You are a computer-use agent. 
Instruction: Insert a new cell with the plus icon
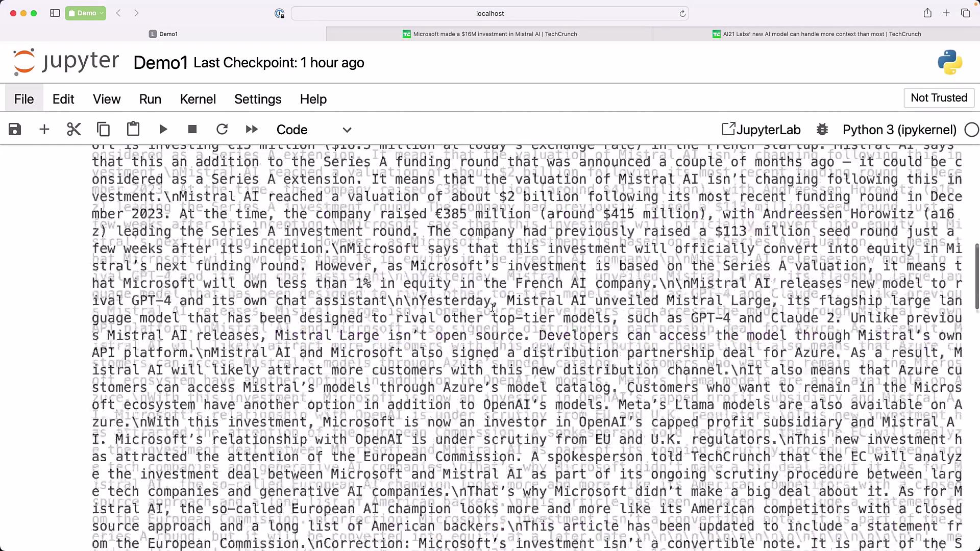(x=44, y=130)
